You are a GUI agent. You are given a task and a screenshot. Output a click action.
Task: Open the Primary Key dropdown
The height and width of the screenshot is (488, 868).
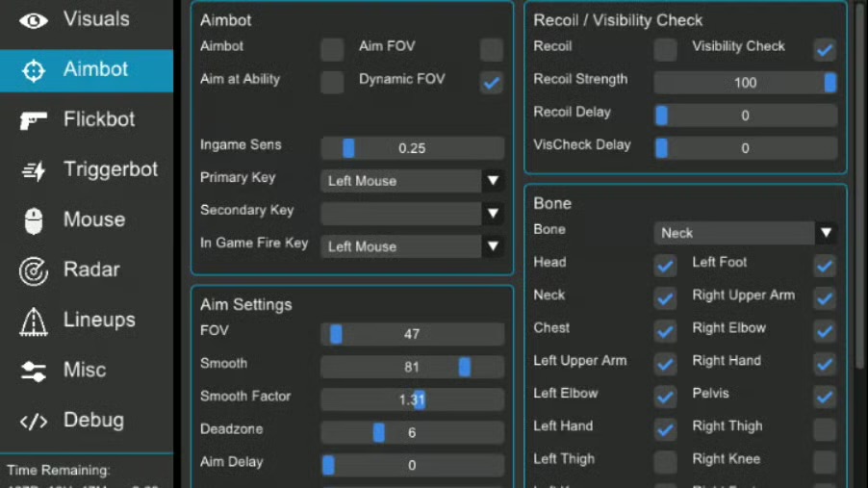tap(413, 181)
